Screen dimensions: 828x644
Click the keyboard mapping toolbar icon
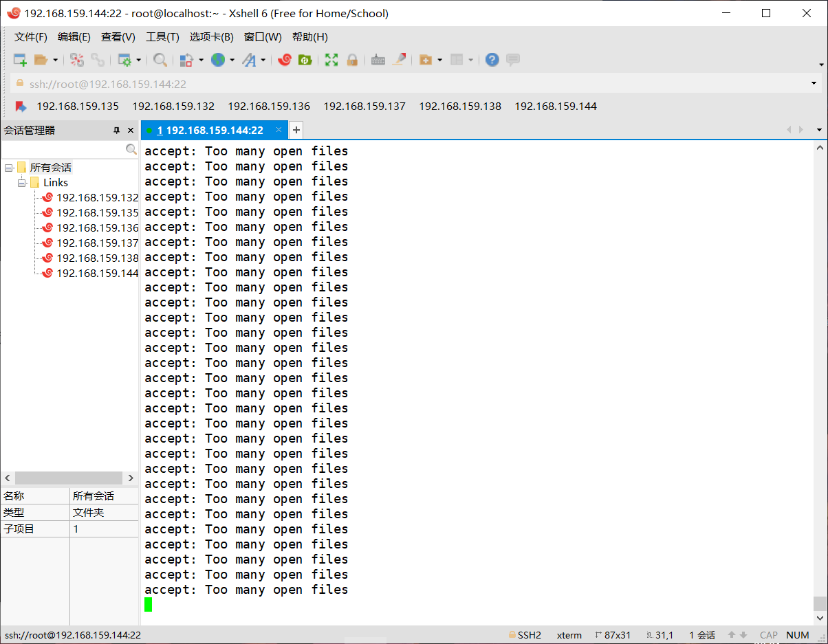point(378,60)
